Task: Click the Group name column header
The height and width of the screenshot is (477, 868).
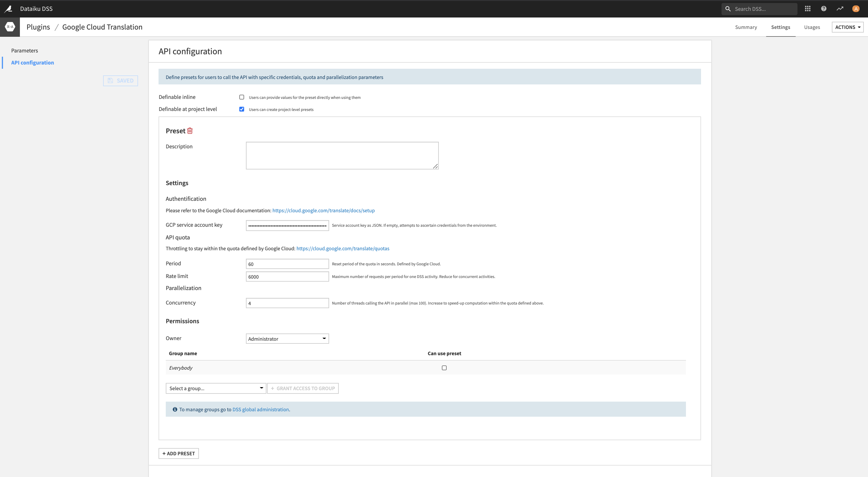Action: [x=183, y=353]
